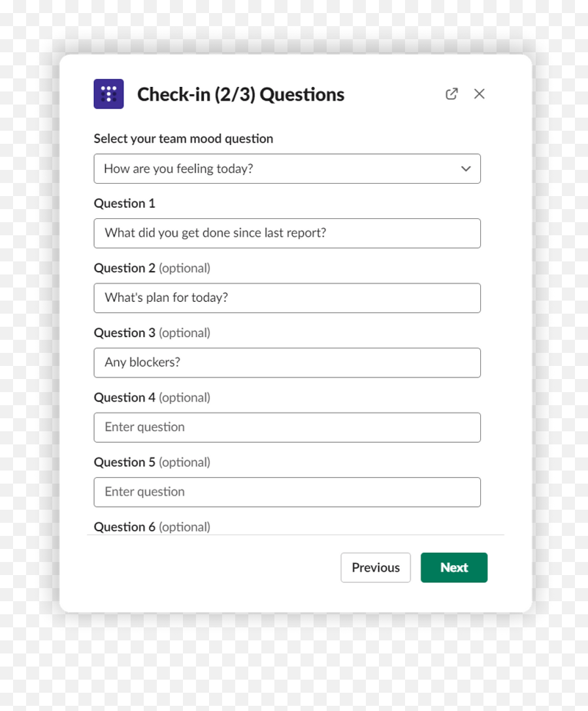Click the purple dotted app icon

(108, 94)
